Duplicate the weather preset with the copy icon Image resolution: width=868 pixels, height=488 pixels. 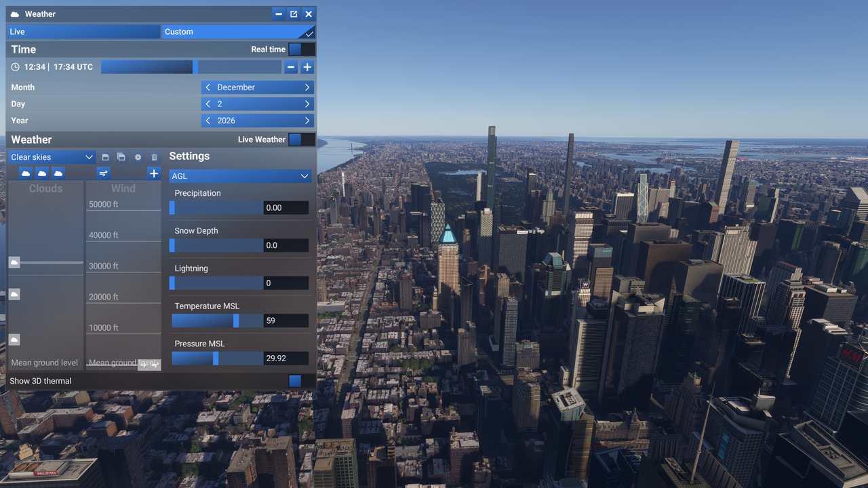coord(121,157)
